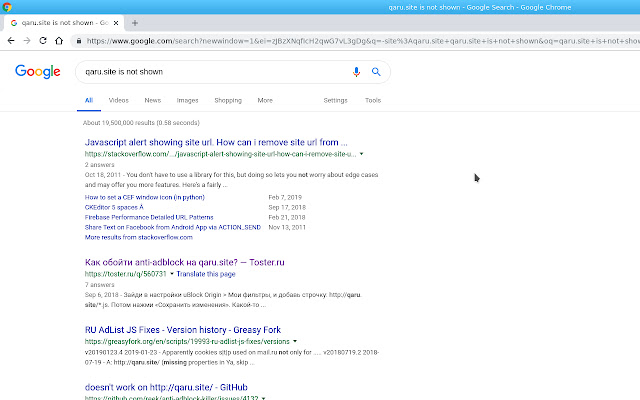Image resolution: width=640 pixels, height=400 pixels.
Task: Open Firebase Performance Detailed URL Patterns link
Action: click(x=149, y=217)
